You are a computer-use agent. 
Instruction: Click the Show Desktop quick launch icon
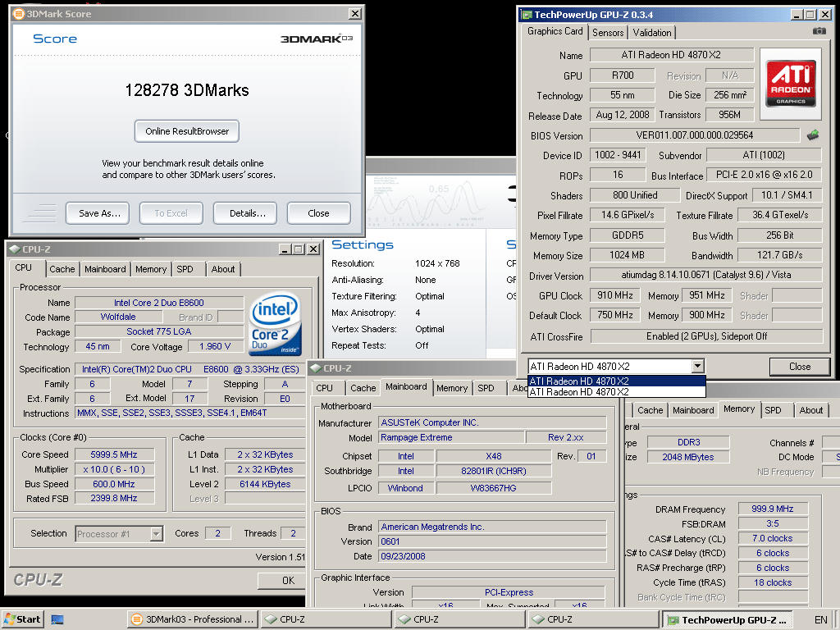click(x=58, y=619)
